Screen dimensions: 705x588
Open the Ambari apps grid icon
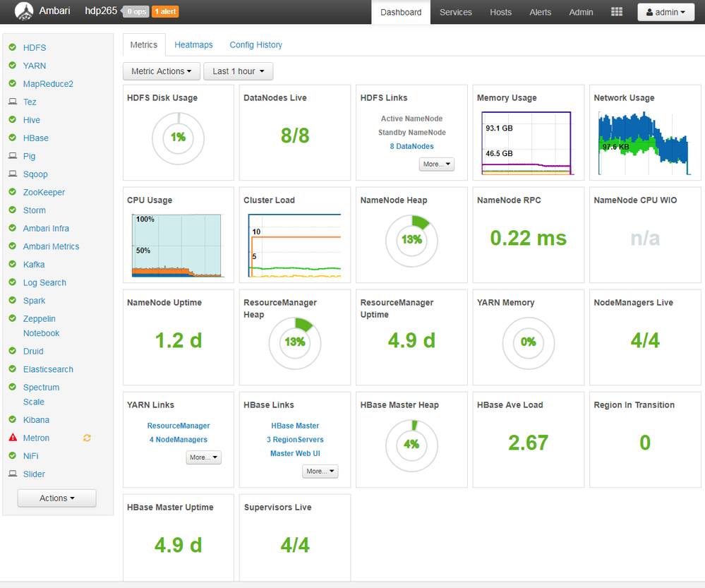[x=616, y=11]
